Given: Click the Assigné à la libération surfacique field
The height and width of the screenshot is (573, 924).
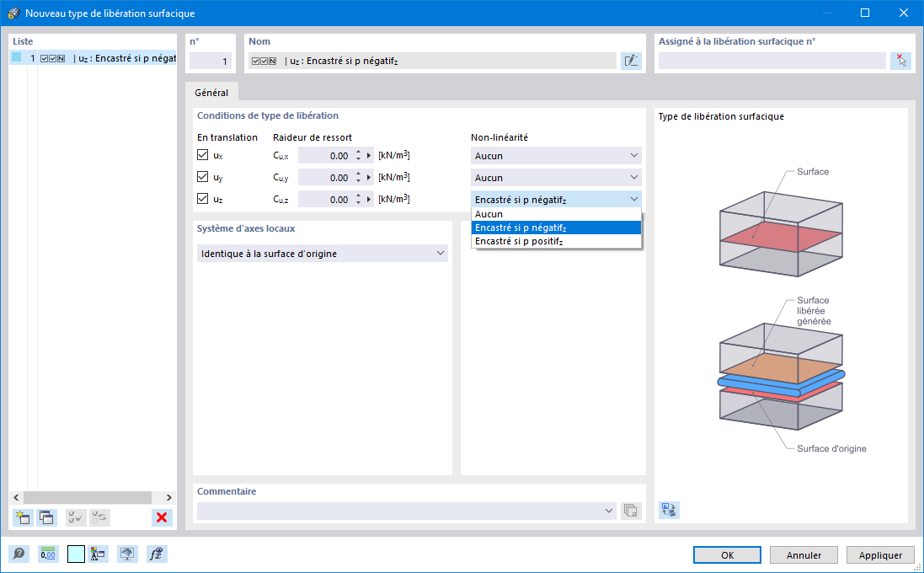Looking at the screenshot, I should (772, 61).
